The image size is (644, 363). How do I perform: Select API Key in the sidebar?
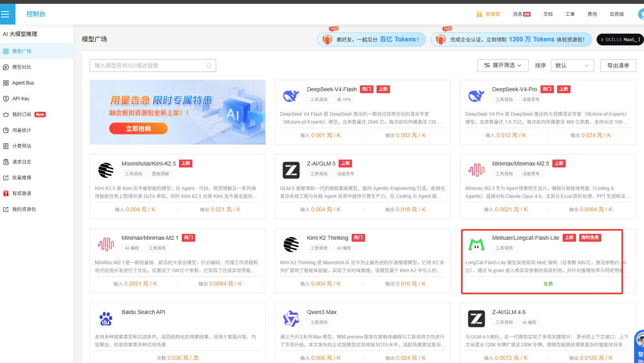coord(37,99)
